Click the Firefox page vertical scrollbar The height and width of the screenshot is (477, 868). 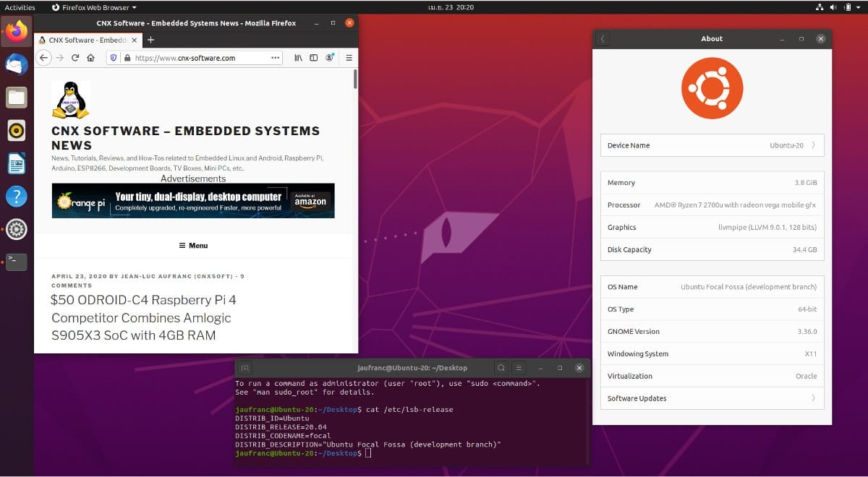[x=355, y=79]
